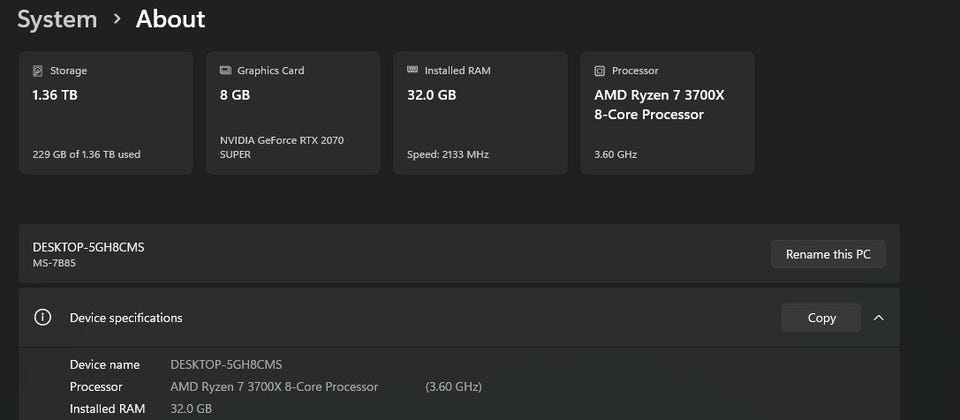The width and height of the screenshot is (960, 420).
Task: Click the Graphics Card icon
Action: [x=225, y=71]
